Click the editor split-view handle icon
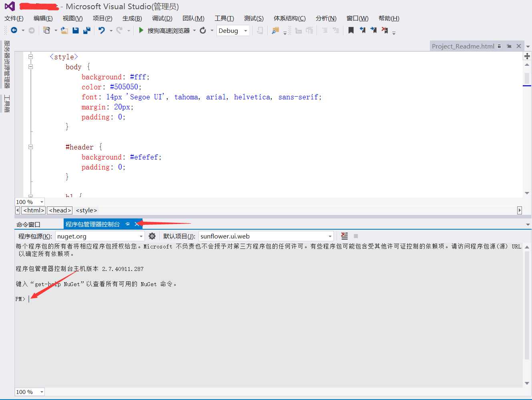This screenshot has height=400, width=532. click(527, 56)
